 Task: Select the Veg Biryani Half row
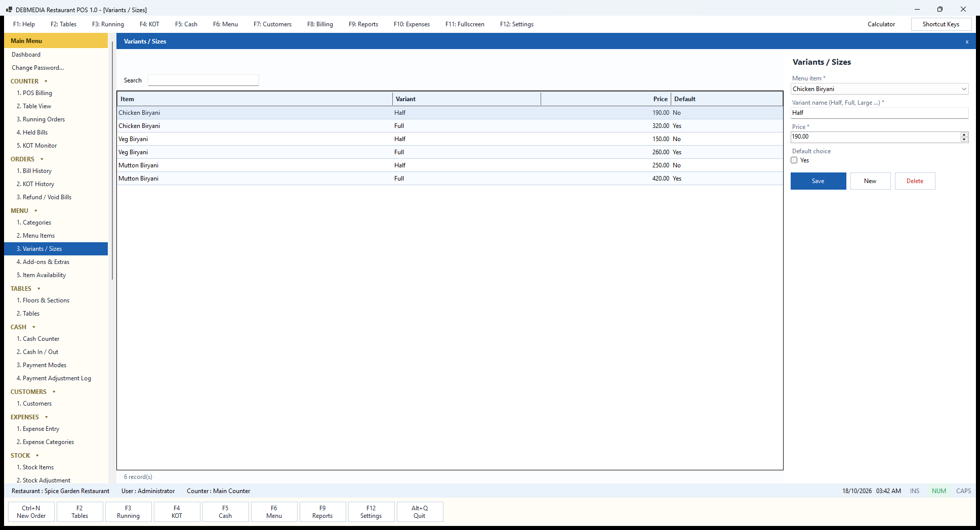click(450, 139)
